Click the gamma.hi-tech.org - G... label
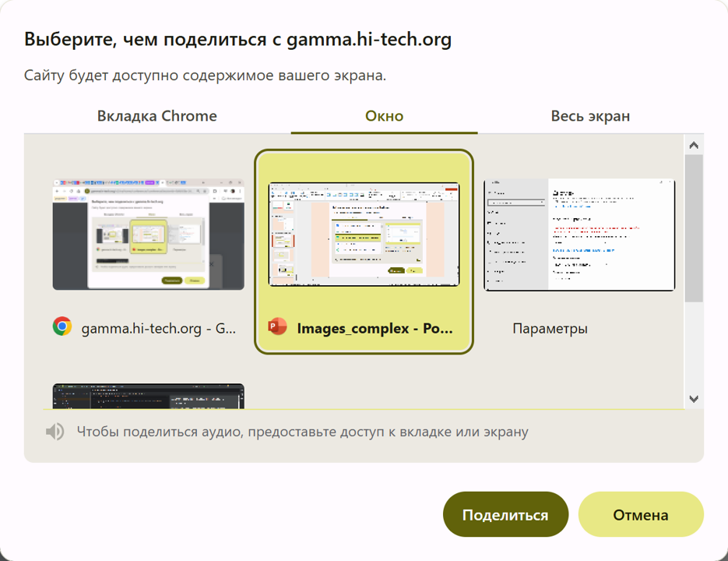This screenshot has height=561, width=728. tap(159, 327)
